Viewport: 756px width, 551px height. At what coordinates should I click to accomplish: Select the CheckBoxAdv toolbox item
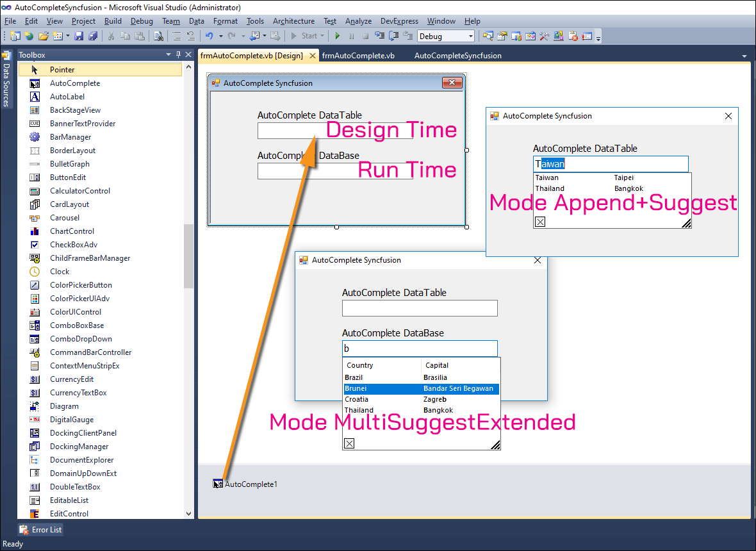tap(101, 244)
